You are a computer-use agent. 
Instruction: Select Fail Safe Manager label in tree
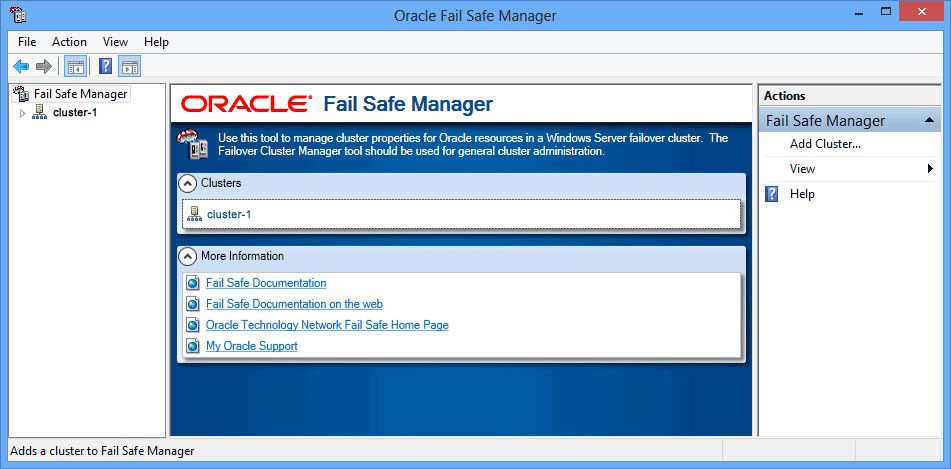click(x=81, y=93)
